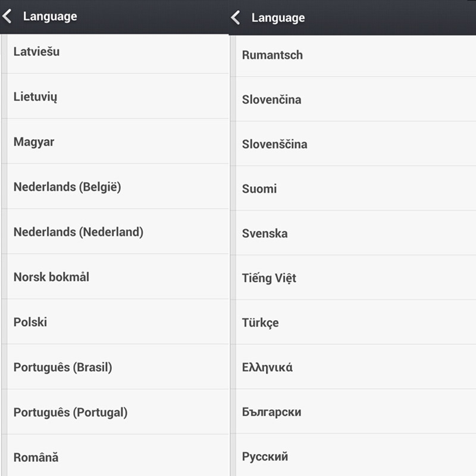Tap back arrow in left Language header
Viewport: 476px width, 476px height.
7,17
